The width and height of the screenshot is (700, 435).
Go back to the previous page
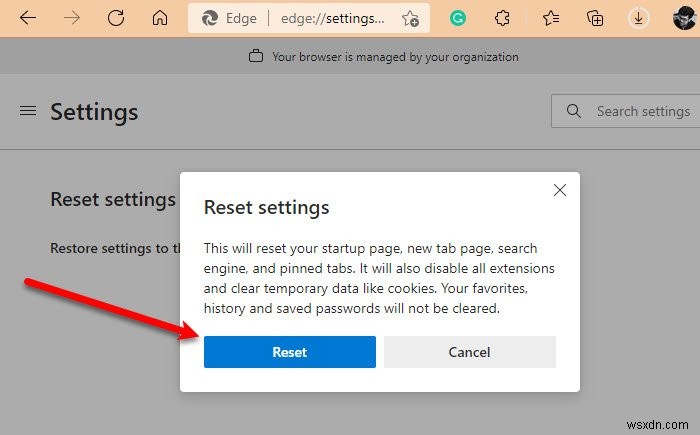pos(27,18)
